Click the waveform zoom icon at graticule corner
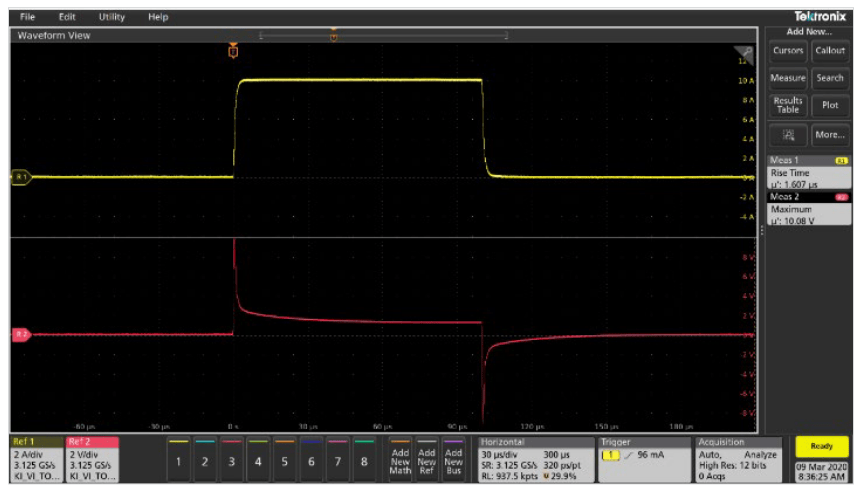Screen dimensions: 862x492 click(744, 53)
